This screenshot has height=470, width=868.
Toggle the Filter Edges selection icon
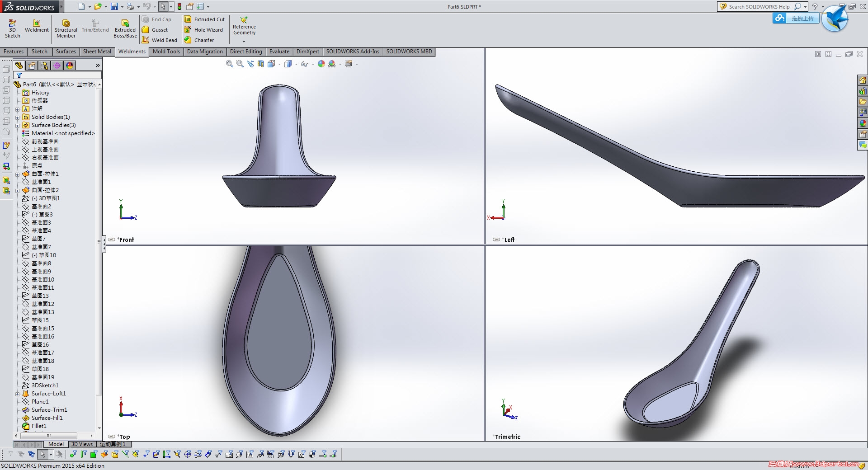click(x=84, y=454)
